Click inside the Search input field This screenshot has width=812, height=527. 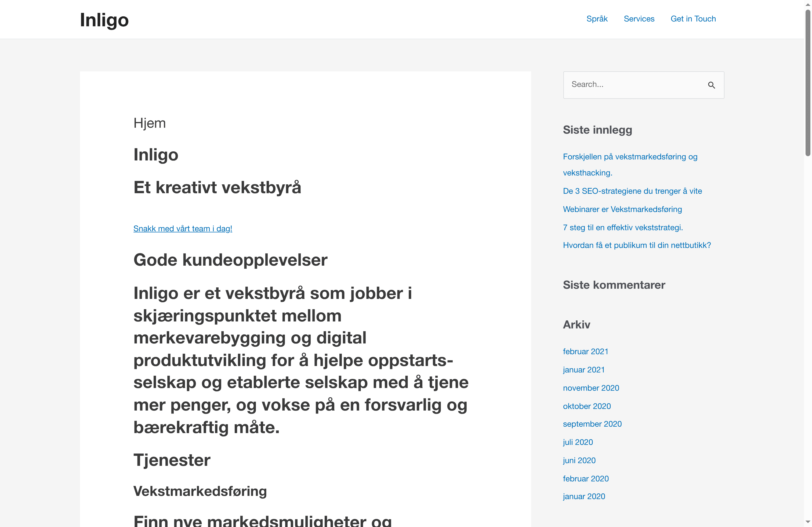coord(631,84)
